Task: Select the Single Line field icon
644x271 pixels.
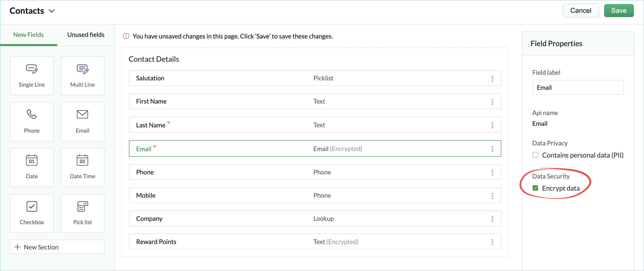Action: coord(32,69)
